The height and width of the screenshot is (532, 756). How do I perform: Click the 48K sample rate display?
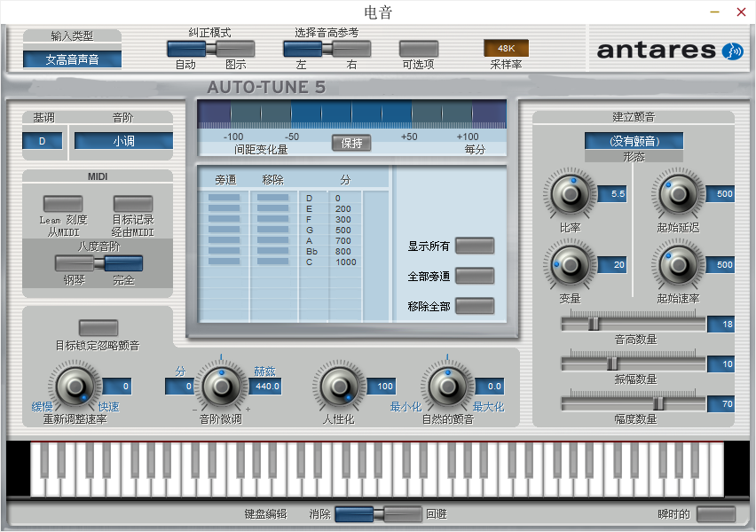[x=506, y=48]
